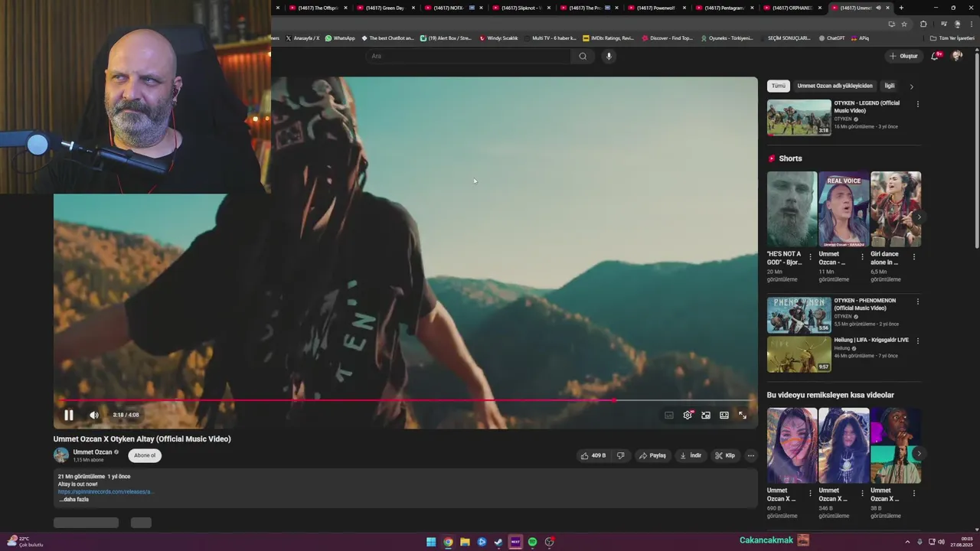Enter fullscreen mode in the player
The width and height of the screenshot is (980, 551).
tap(743, 415)
